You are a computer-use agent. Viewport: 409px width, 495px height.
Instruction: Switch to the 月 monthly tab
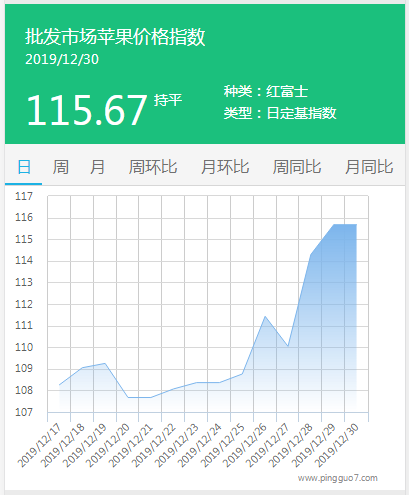click(x=97, y=167)
